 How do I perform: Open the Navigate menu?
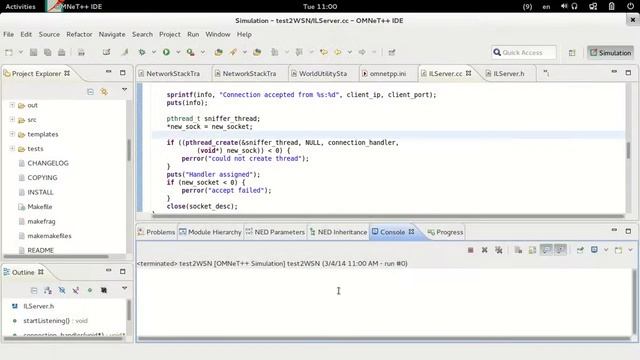pyautogui.click(x=112, y=34)
